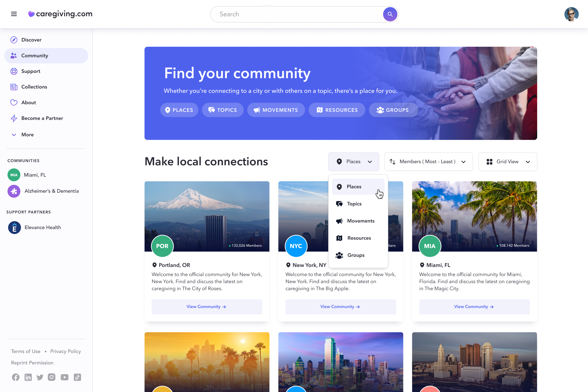Click the purple search magnifier button
The image size is (588, 392).
[390, 14]
